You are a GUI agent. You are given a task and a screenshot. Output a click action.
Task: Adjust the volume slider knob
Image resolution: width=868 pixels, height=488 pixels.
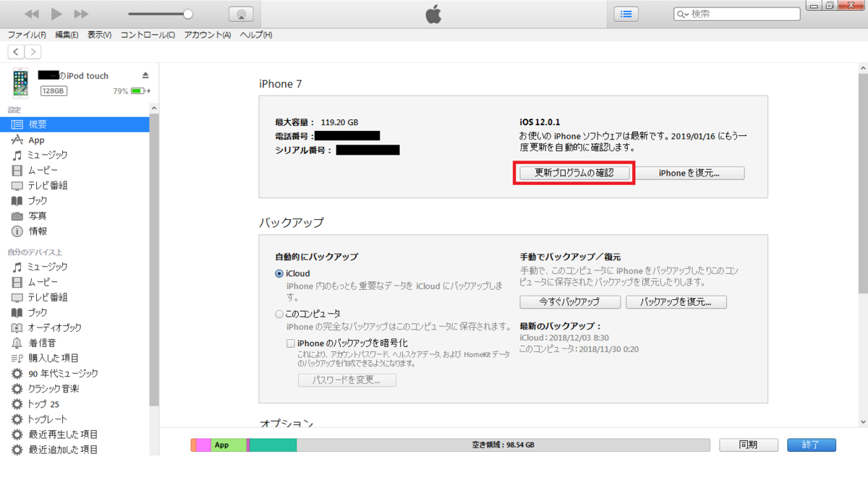pyautogui.click(x=188, y=14)
